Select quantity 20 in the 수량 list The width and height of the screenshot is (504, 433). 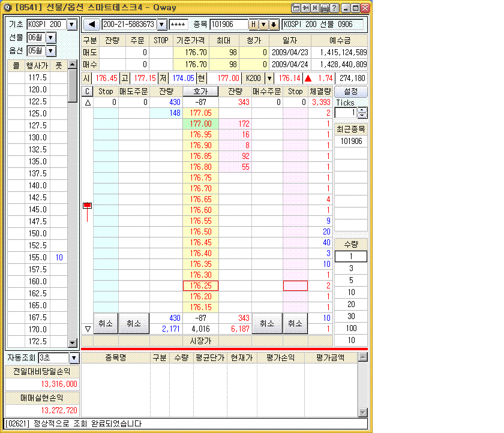[x=350, y=304]
